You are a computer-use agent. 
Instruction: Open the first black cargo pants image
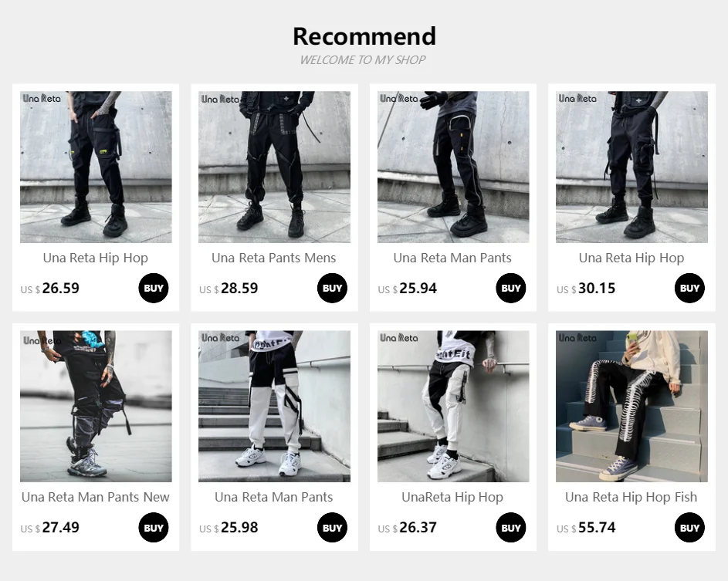(96, 167)
